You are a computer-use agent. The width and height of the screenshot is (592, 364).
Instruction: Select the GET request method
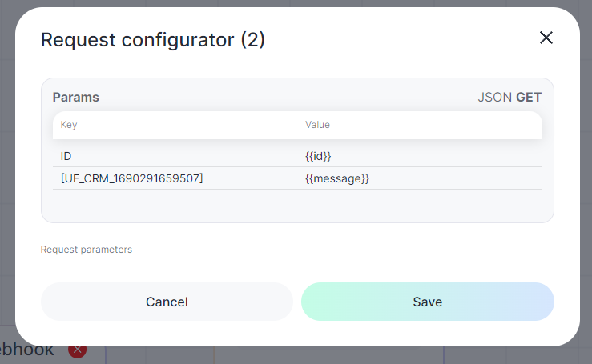click(x=529, y=98)
